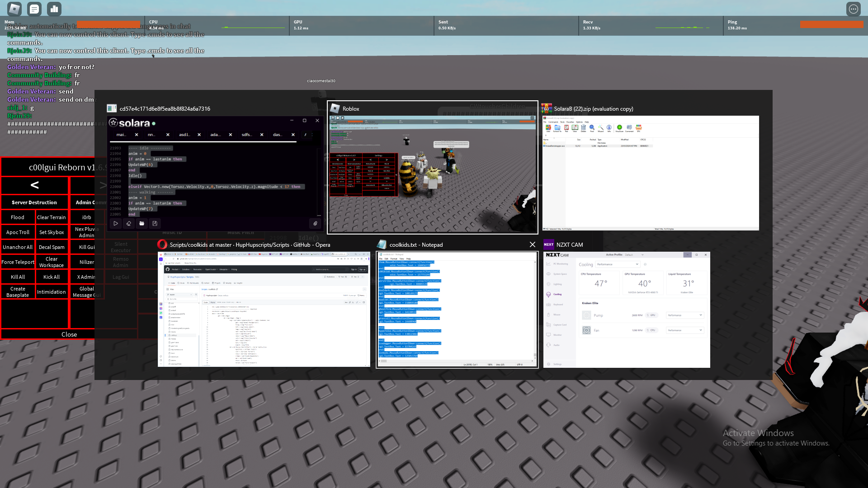Click the WinRAR icon beside SolaraB zip title
The width and height of the screenshot is (868, 488).
tap(547, 108)
